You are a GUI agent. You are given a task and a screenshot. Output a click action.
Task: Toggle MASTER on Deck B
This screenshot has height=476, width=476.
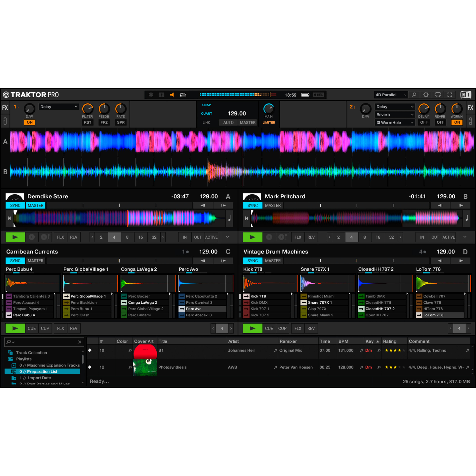(x=273, y=205)
